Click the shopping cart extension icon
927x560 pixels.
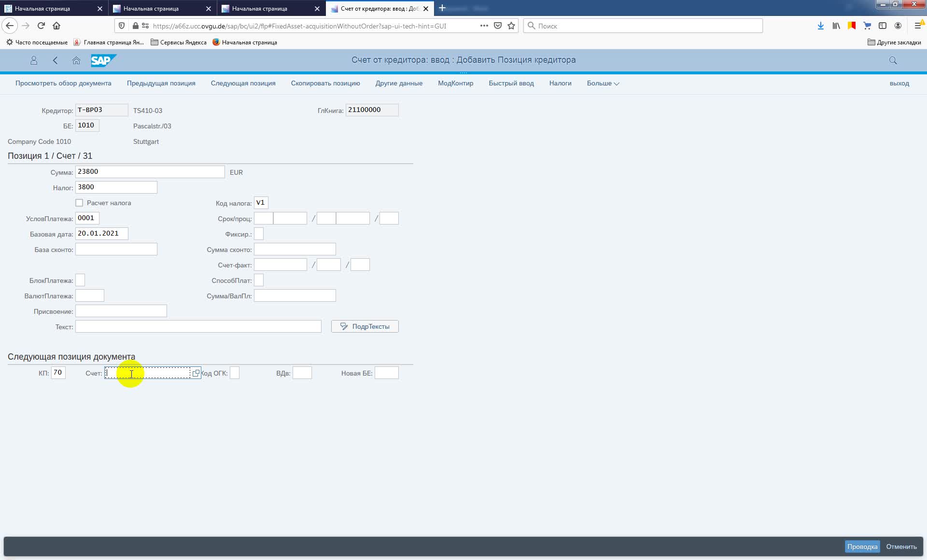click(x=867, y=26)
